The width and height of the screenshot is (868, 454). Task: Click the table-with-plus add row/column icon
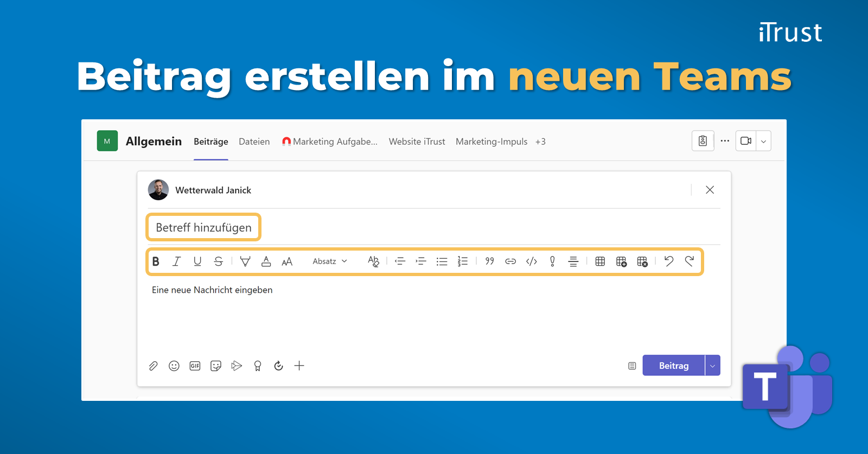[621, 261]
